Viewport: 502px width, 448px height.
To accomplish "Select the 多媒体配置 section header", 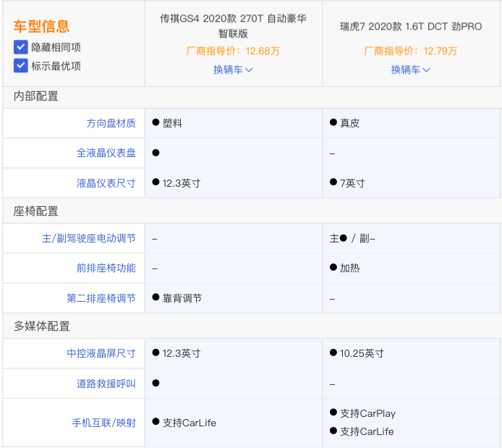I will pyautogui.click(x=42, y=326).
